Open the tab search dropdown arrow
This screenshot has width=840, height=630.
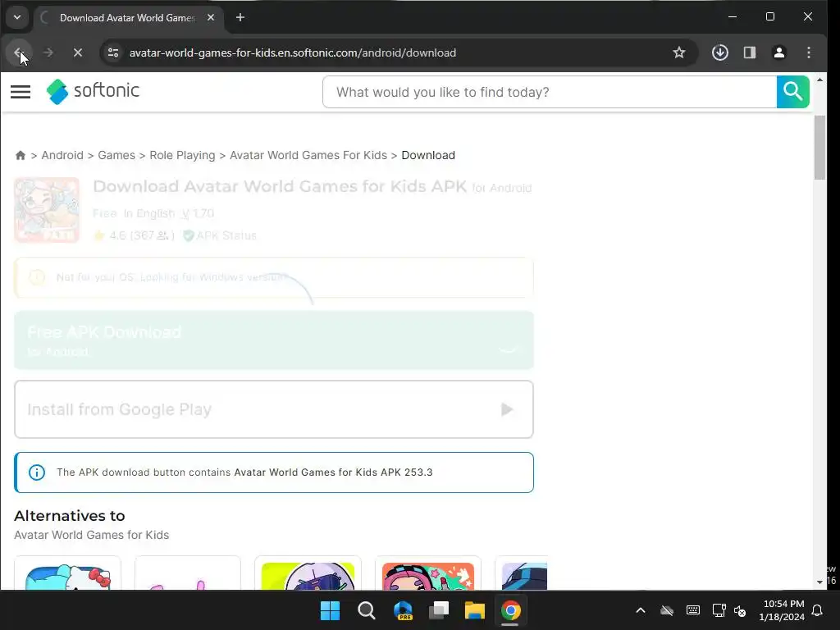[x=17, y=18]
